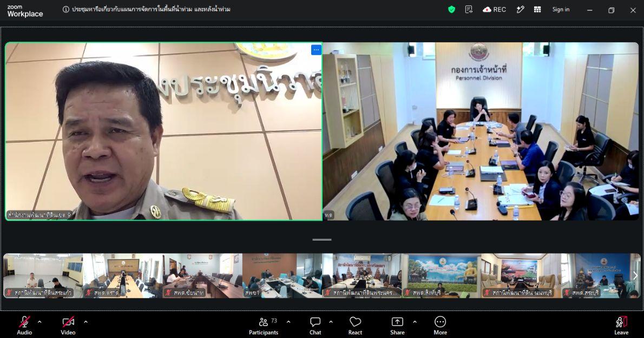Click the cloud REC recording indicator
Viewport: 644px width, 338px height.
click(494, 9)
